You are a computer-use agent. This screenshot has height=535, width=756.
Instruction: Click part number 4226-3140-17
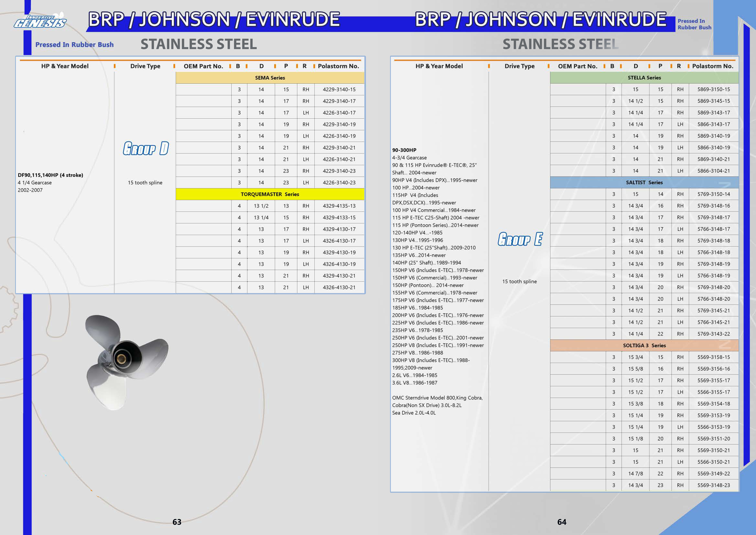pyautogui.click(x=339, y=113)
